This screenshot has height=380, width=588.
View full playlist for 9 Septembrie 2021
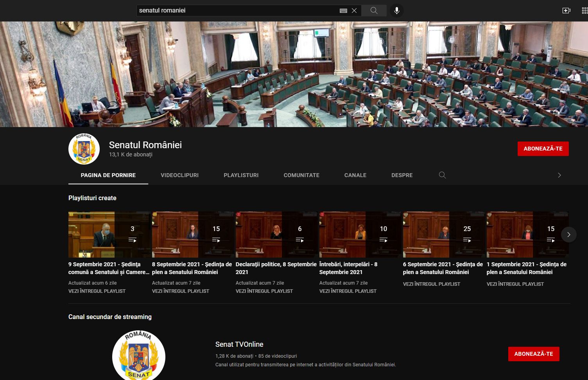(x=97, y=291)
